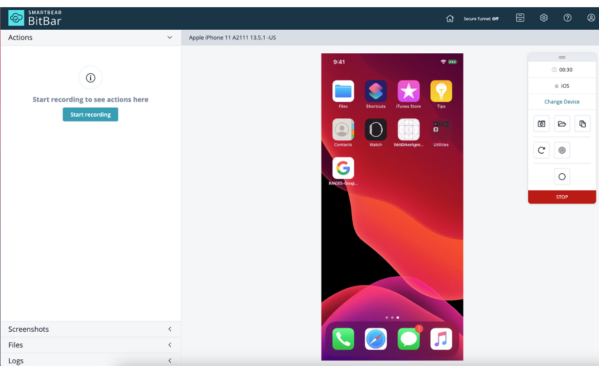This screenshot has height=366, width=599.
Task: Click the control panel drag handle
Action: click(x=562, y=57)
